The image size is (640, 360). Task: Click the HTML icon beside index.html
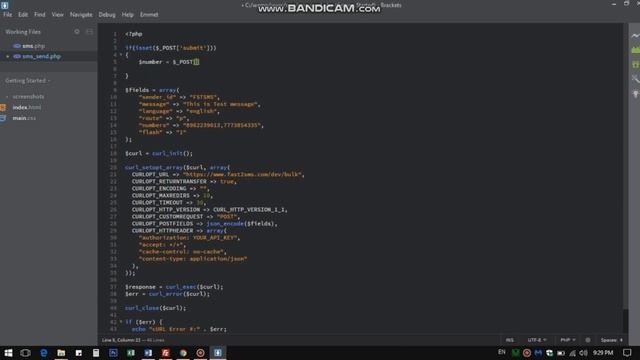[x=3, y=107]
